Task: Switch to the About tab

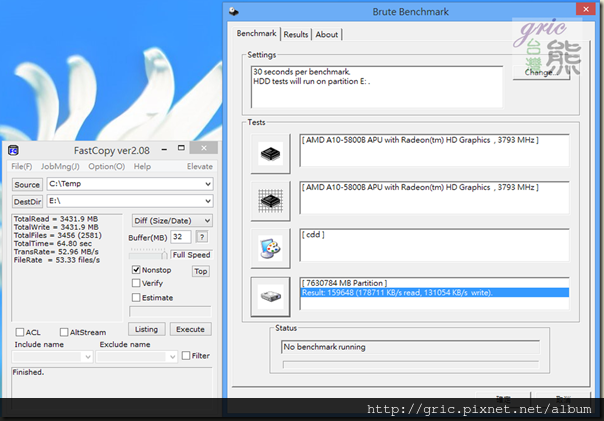Action: 327,35
